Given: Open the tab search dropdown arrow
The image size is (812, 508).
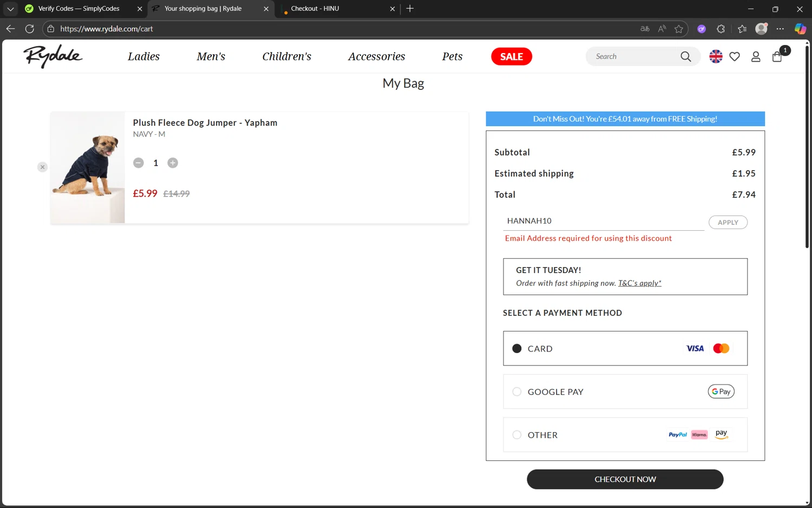Looking at the screenshot, I should (10, 9).
